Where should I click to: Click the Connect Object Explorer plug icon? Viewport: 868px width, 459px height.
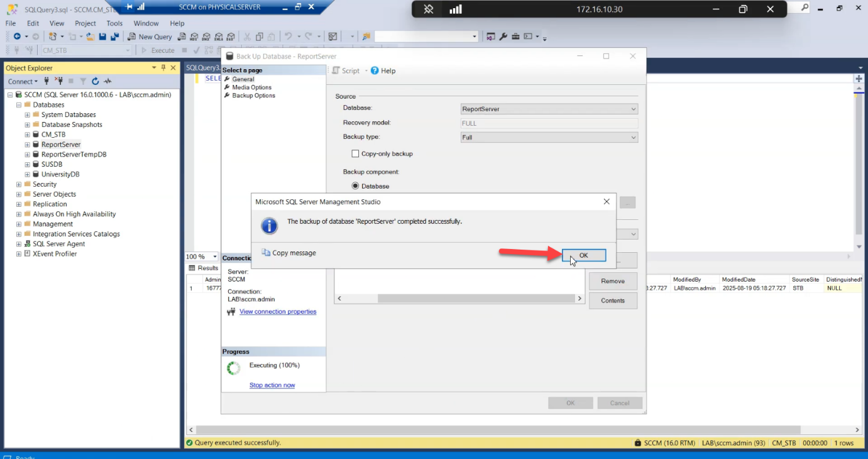47,81
